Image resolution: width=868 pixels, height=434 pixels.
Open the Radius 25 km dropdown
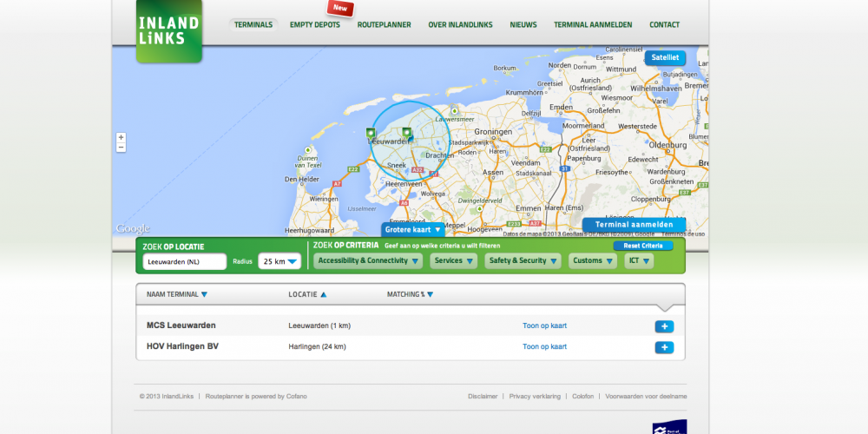click(279, 261)
